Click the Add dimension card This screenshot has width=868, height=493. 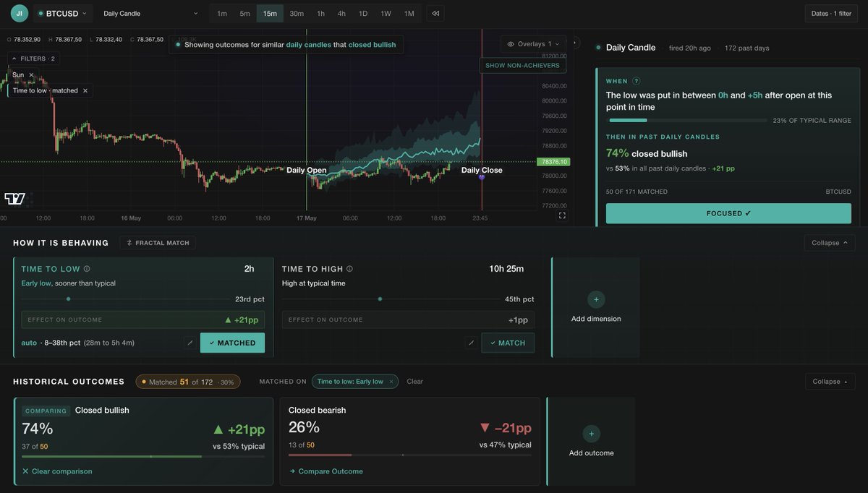click(x=595, y=307)
